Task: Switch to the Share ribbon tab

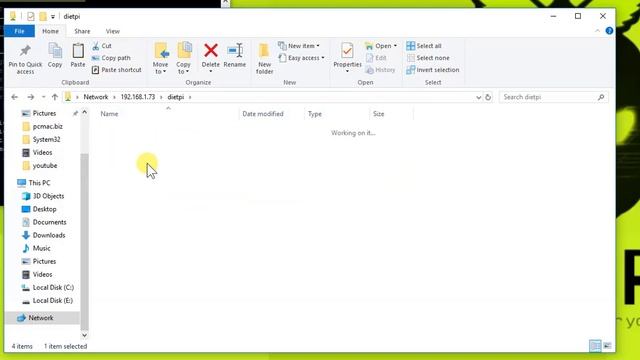Action: tap(82, 31)
